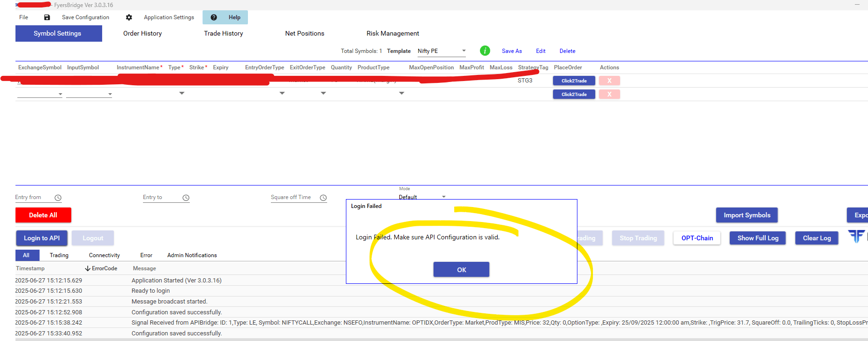Screen dimensions: 868x341
Task: Open the Type dropdown in empty row
Action: (182, 93)
